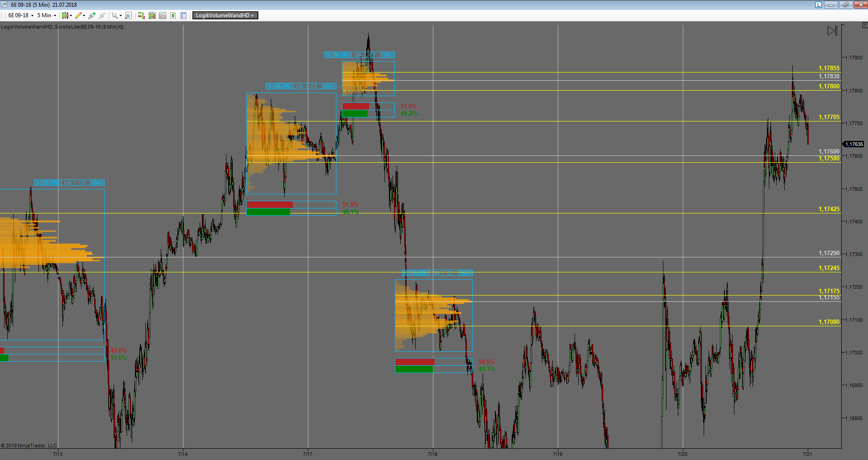Screen dimensions: 868x460
Task: Click OA on the 51,8% profile
Action: 358,55
